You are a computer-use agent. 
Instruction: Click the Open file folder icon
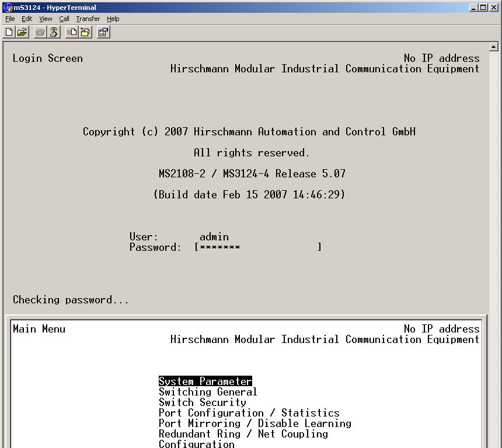22,33
